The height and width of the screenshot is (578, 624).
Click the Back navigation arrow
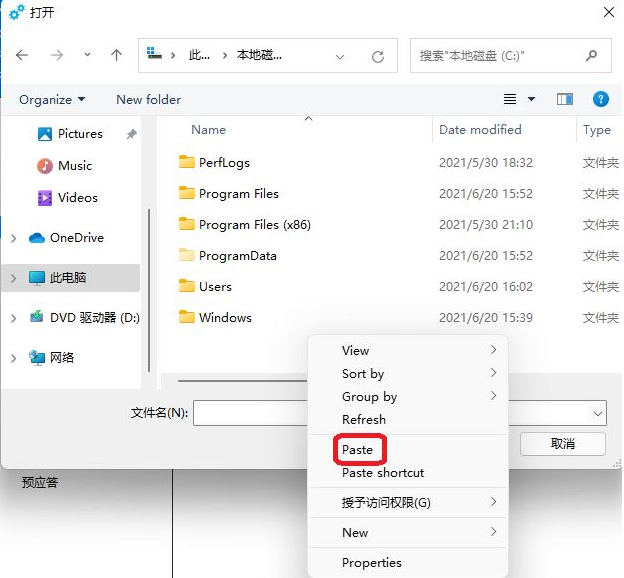tap(23, 56)
